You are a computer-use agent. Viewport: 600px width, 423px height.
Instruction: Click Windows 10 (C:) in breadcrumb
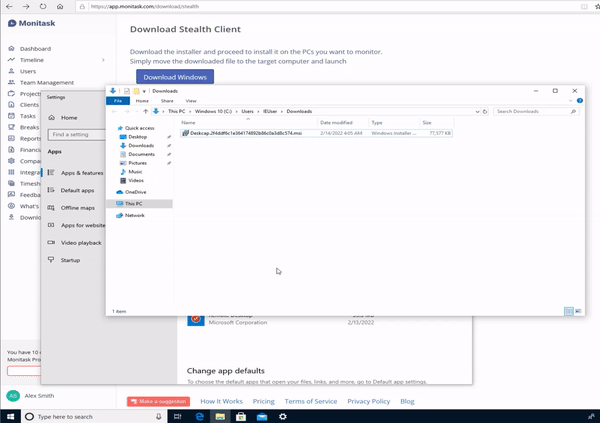click(213, 111)
